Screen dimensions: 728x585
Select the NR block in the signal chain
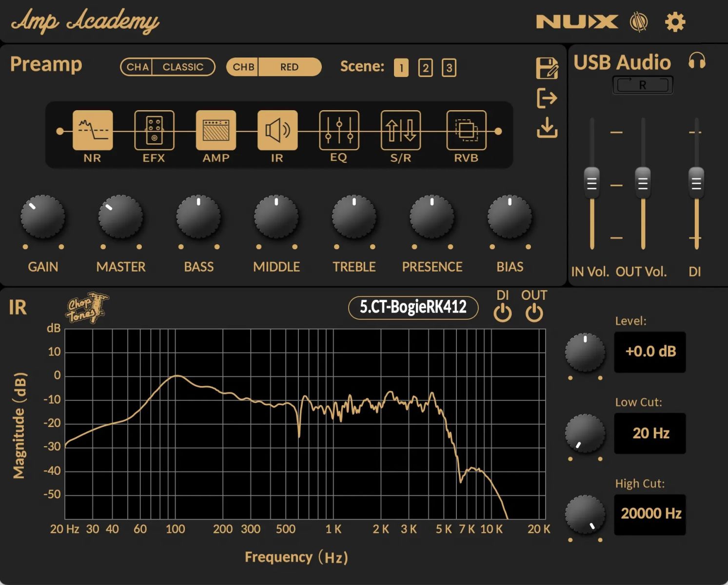click(x=92, y=130)
